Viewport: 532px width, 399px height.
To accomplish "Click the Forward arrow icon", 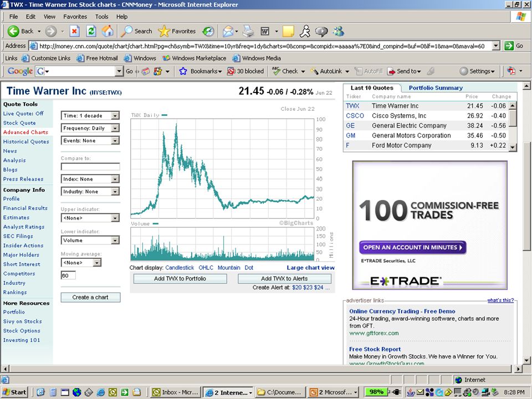I will (x=51, y=31).
